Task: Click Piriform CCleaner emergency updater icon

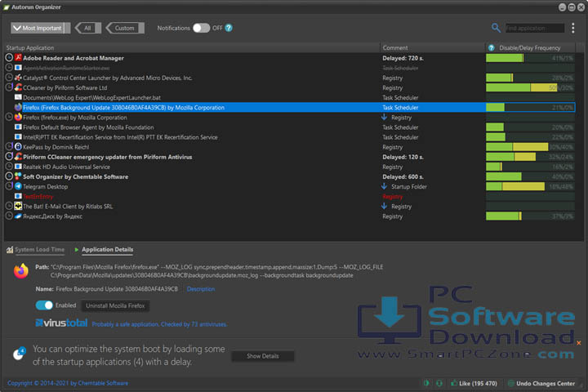Action: [18, 157]
